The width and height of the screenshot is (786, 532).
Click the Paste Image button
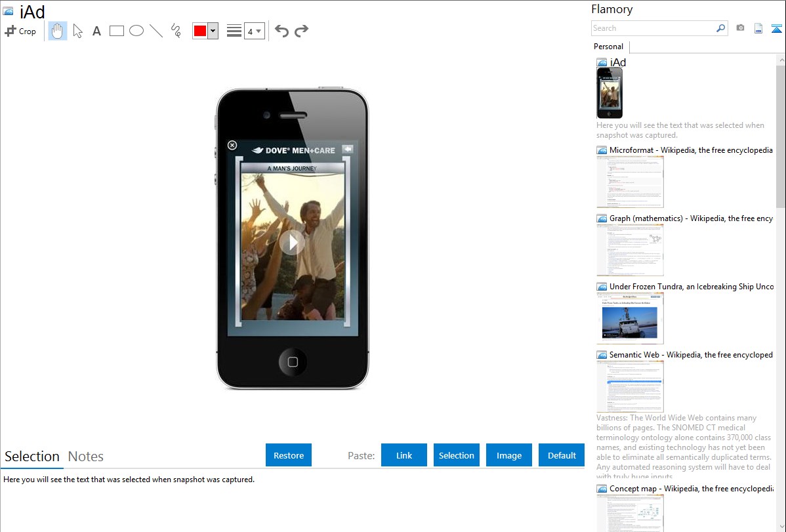click(x=509, y=455)
